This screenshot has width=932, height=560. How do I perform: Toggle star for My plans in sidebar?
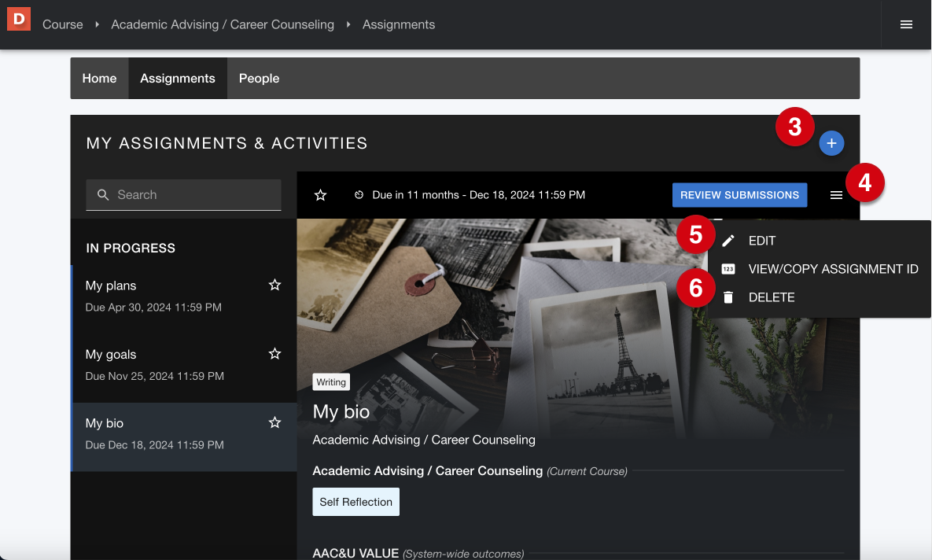(x=274, y=285)
